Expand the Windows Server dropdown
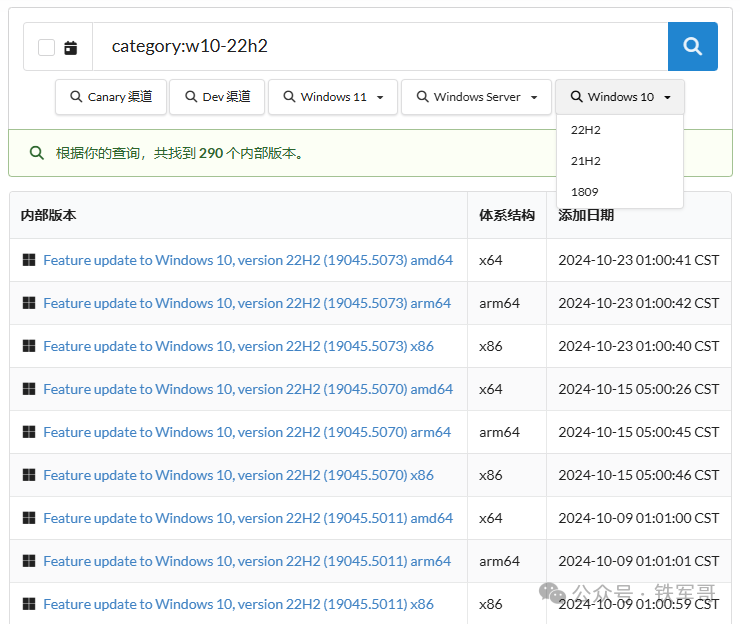This screenshot has width=740, height=624. pos(476,97)
